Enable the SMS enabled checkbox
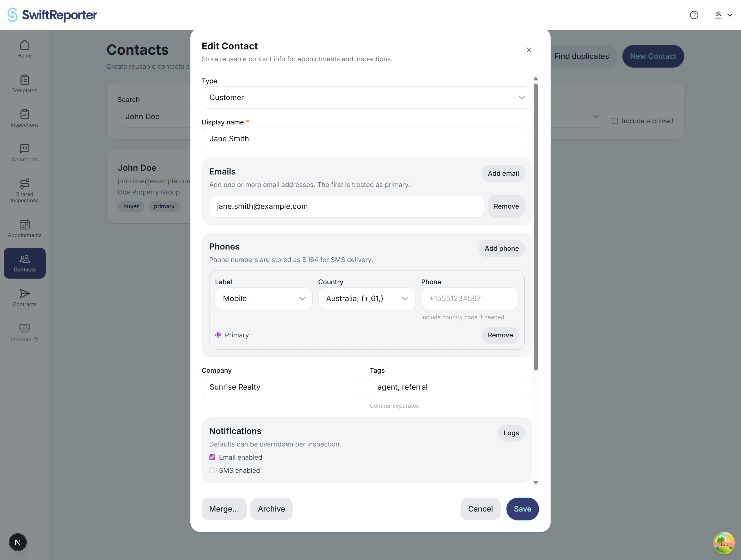Viewport: 741px width, 560px height. pos(212,470)
